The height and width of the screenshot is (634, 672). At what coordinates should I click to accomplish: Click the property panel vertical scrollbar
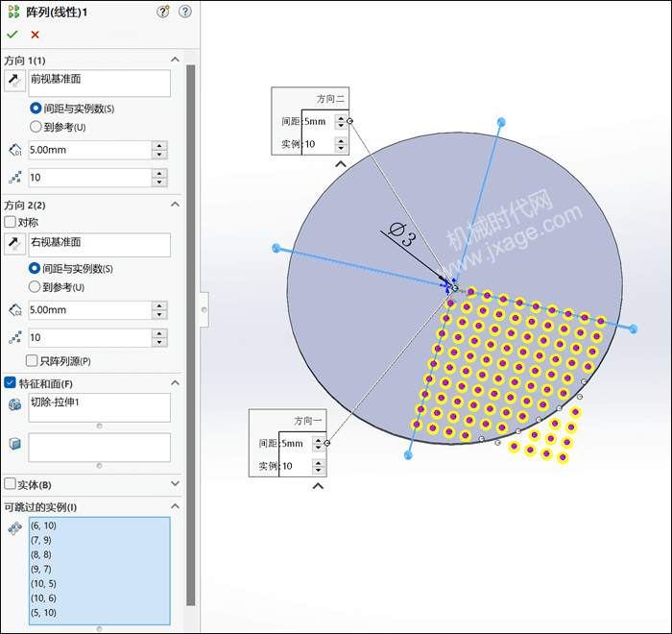click(x=191, y=334)
